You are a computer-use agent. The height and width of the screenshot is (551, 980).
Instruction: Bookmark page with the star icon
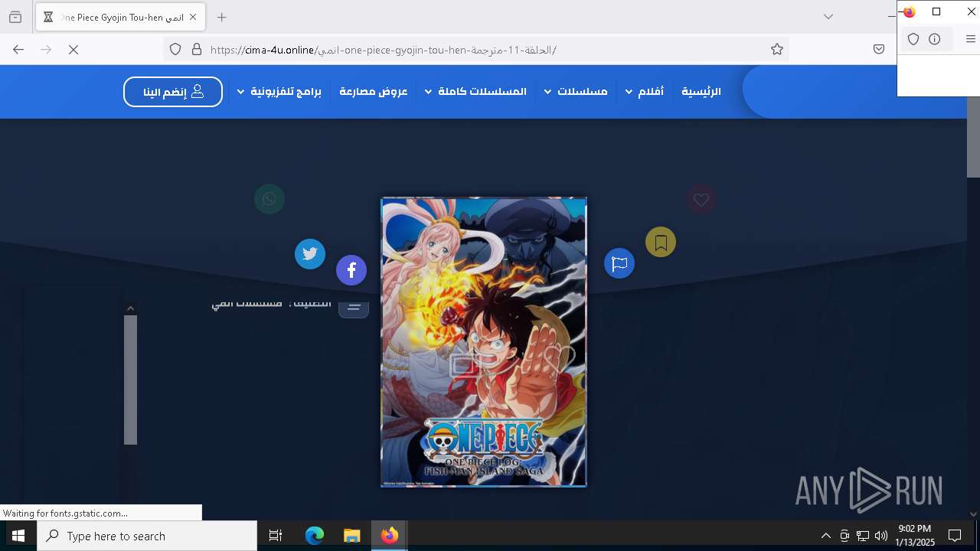777,50
